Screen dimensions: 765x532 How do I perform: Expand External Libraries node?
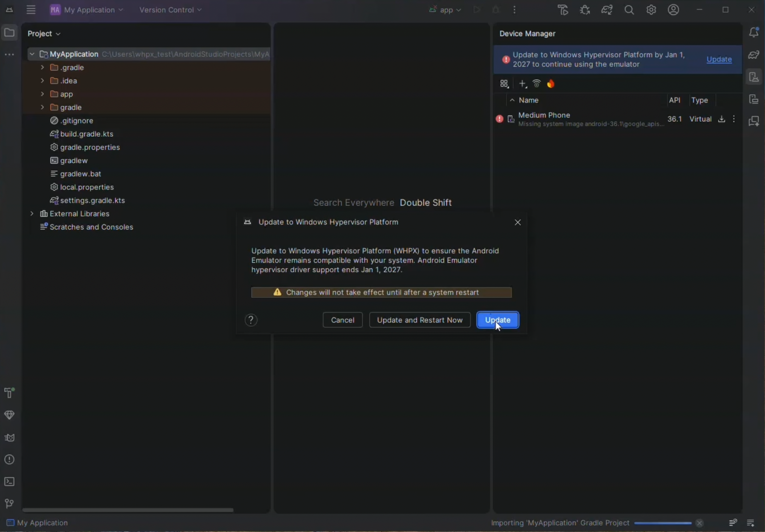[32, 213]
